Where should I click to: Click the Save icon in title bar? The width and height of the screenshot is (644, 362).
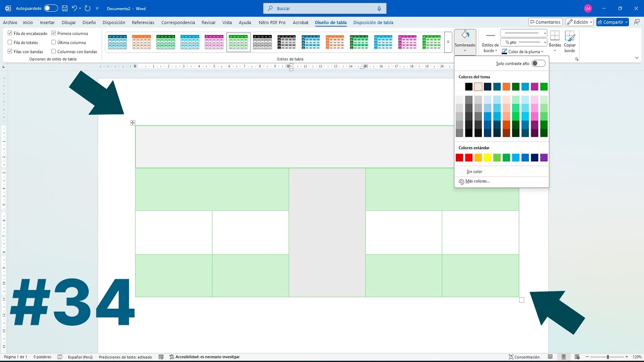64,9
